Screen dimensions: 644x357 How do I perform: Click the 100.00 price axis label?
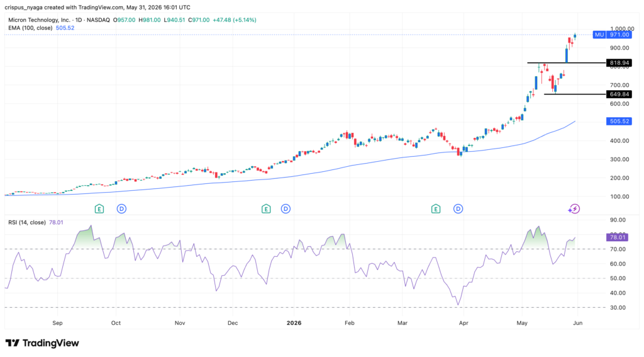619,196
